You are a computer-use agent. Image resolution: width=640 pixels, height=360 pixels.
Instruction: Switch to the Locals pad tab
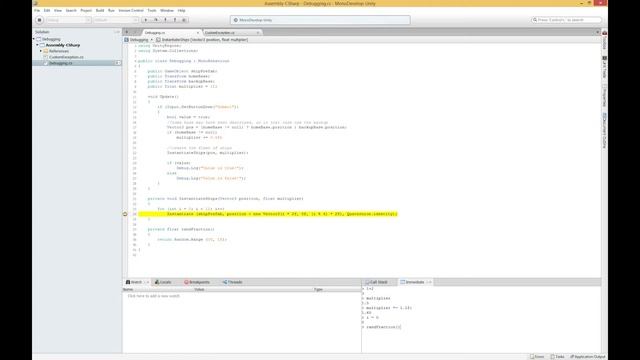point(163,282)
